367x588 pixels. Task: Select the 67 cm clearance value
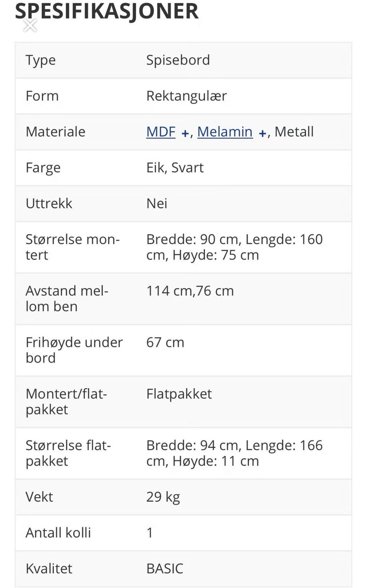coord(165,343)
